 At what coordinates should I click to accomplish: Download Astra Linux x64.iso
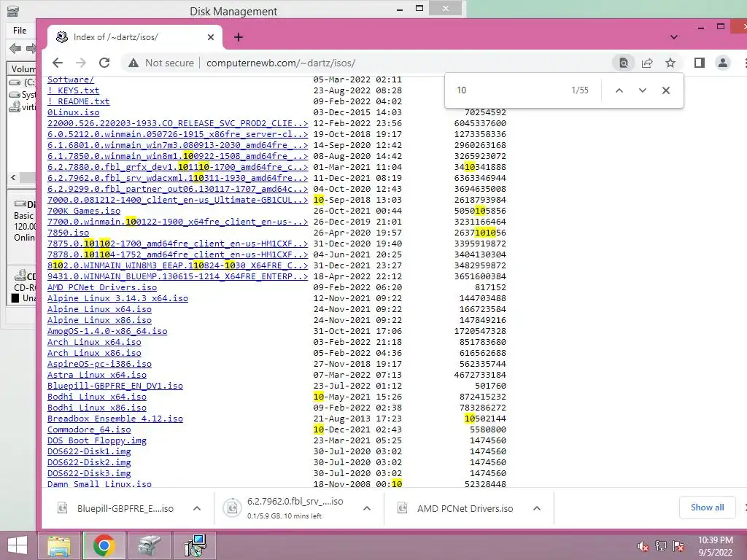click(x=97, y=376)
